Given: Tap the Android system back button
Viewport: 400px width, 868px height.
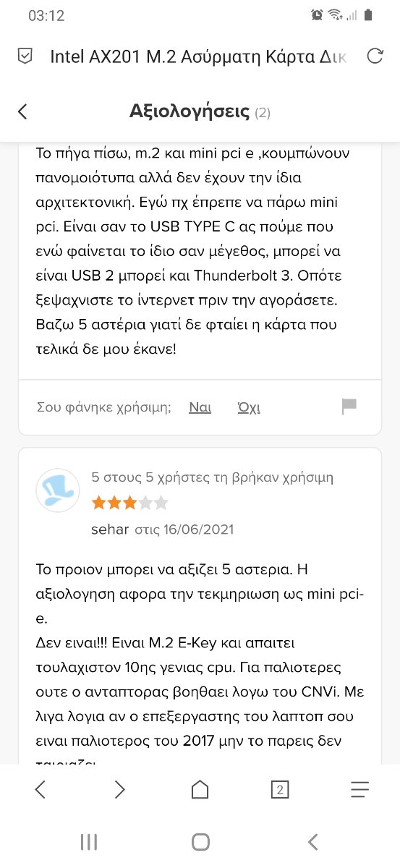Looking at the screenshot, I should coord(312,841).
